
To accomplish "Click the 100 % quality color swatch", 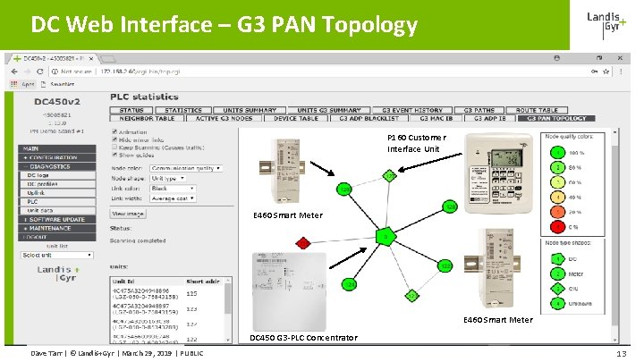I will coord(558,153).
